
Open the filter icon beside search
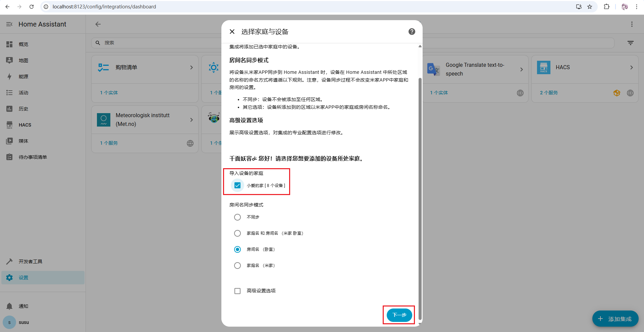click(631, 43)
